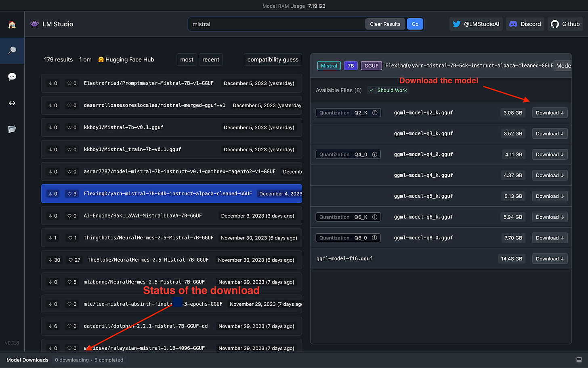
Task: Open @LMStudioAI Twitter link
Action: [x=476, y=24]
